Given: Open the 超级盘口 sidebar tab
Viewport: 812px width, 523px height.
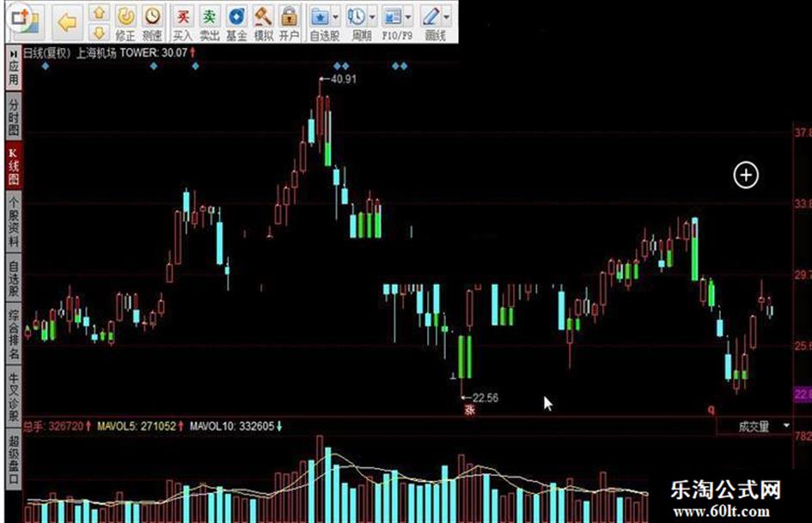Looking at the screenshot, I should tap(14, 459).
